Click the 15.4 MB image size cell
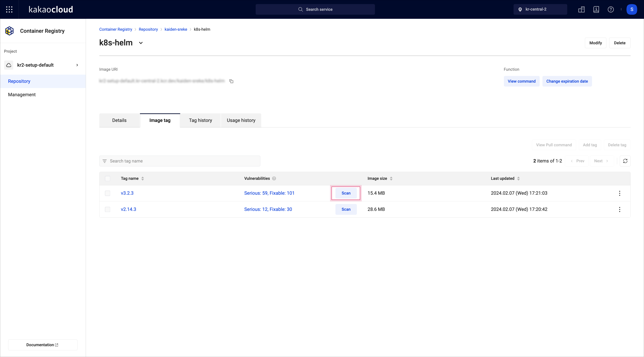 [x=376, y=193]
